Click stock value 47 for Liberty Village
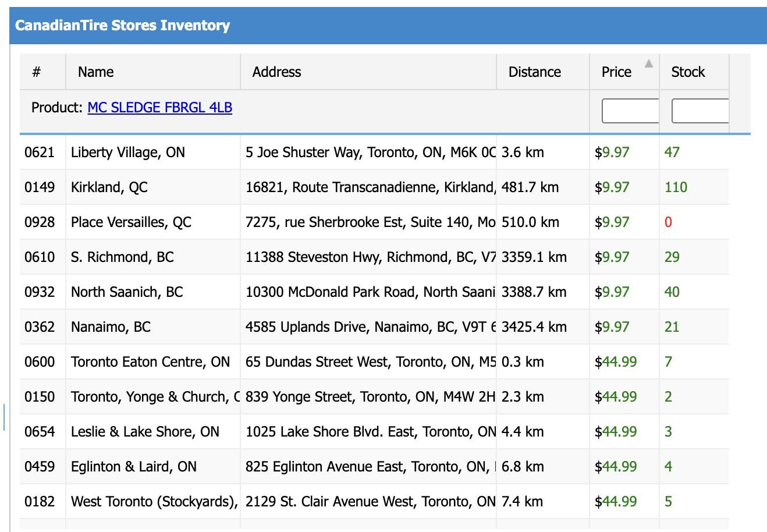 tap(672, 152)
